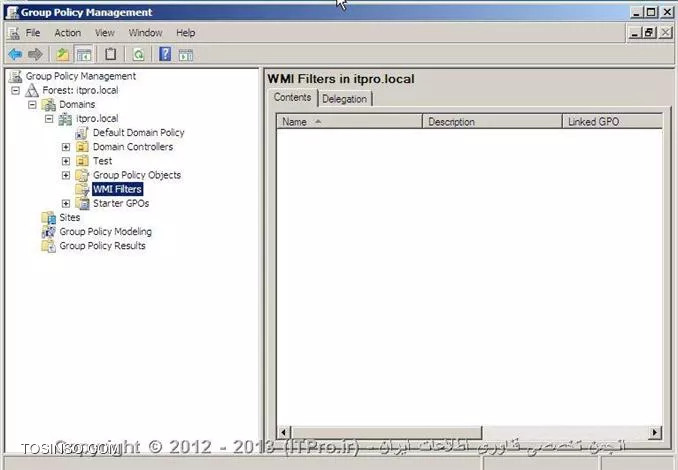Viewport: 678px width, 470px height.
Task: Click the Domain Controllers OU icon
Action: [82, 147]
